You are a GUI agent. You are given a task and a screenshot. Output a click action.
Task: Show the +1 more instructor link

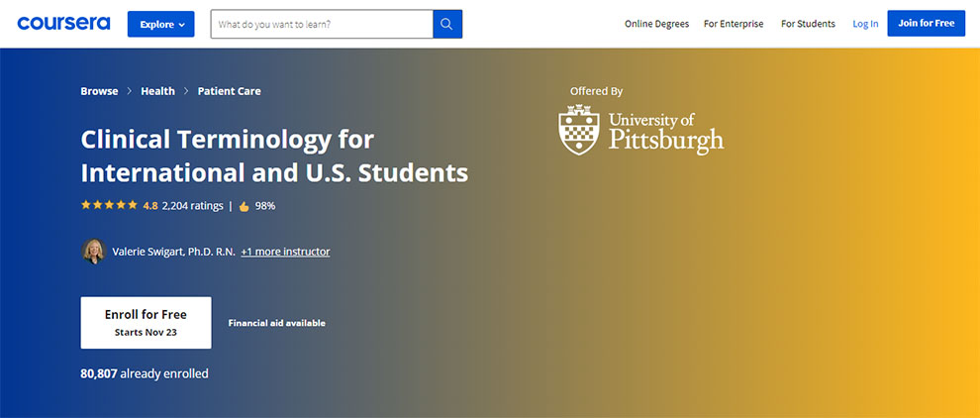tap(285, 252)
